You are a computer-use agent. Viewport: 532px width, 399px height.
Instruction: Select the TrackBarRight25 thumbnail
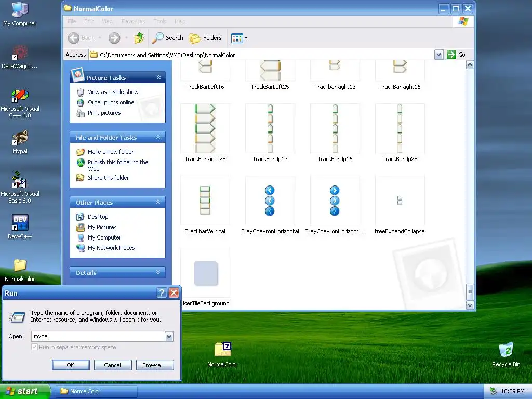[x=205, y=128]
